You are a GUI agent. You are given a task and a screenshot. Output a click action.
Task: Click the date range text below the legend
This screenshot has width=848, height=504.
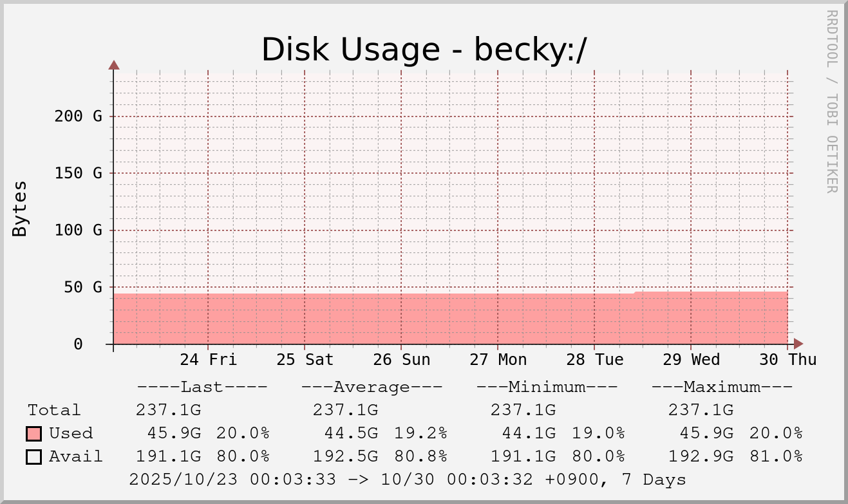(407, 480)
